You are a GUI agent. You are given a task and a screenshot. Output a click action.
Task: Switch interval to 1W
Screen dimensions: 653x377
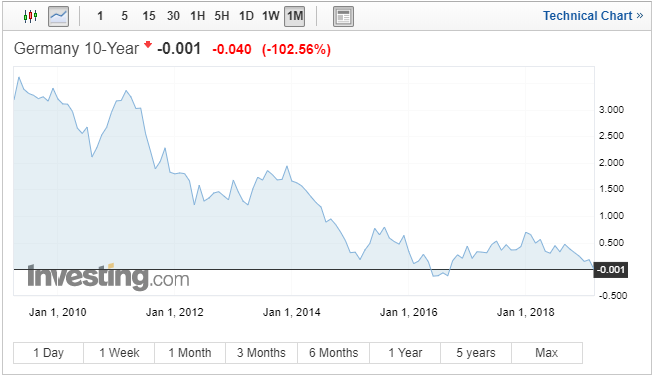(x=271, y=16)
